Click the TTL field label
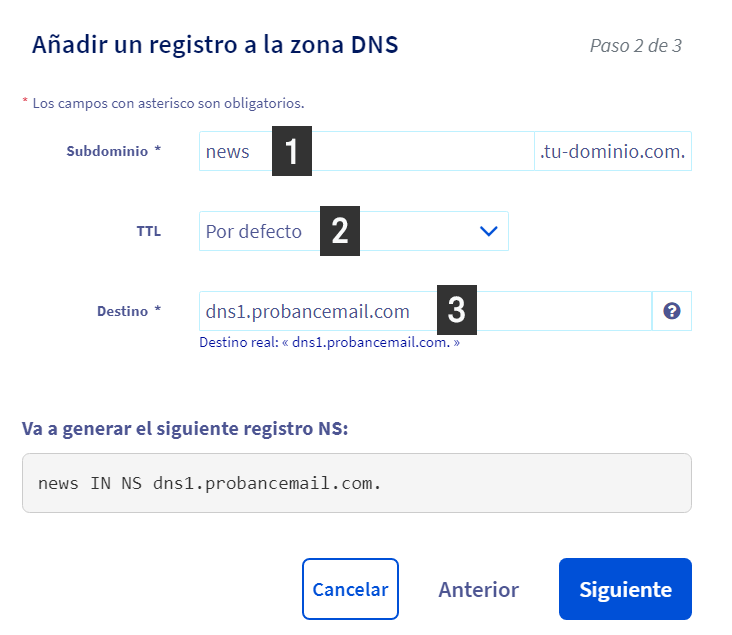 148,231
